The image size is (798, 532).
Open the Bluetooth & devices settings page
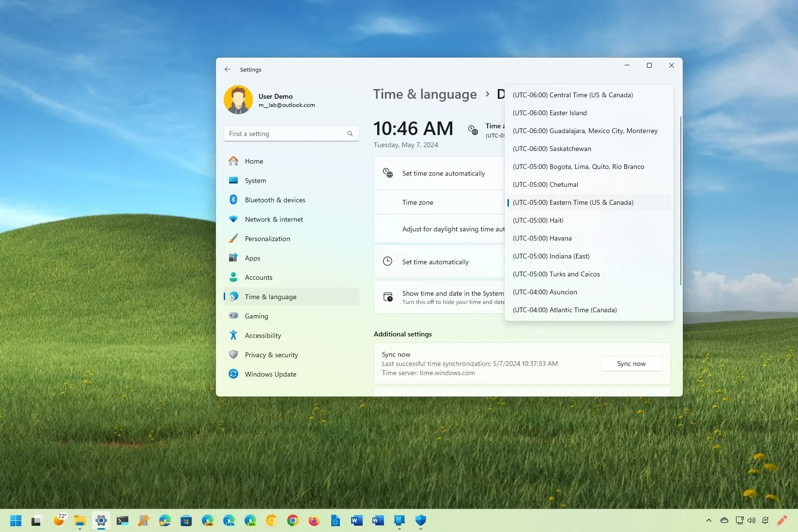275,199
